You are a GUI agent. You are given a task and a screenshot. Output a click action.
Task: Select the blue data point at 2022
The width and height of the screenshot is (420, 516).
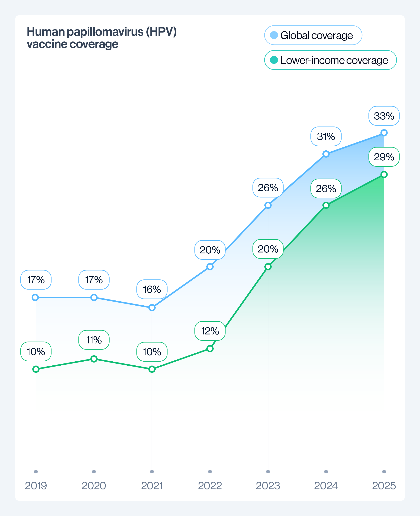click(x=210, y=267)
